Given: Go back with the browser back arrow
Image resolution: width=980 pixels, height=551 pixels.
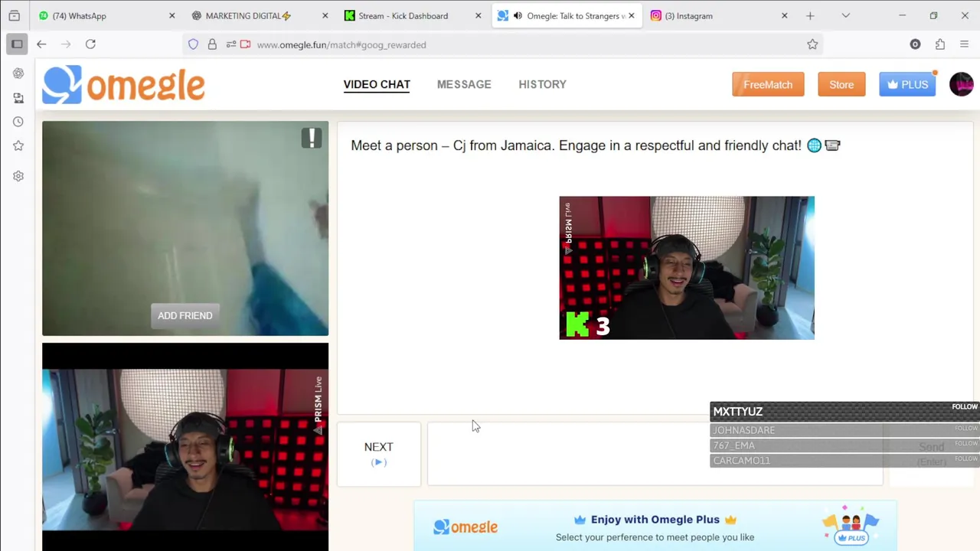Looking at the screenshot, I should coord(41,44).
